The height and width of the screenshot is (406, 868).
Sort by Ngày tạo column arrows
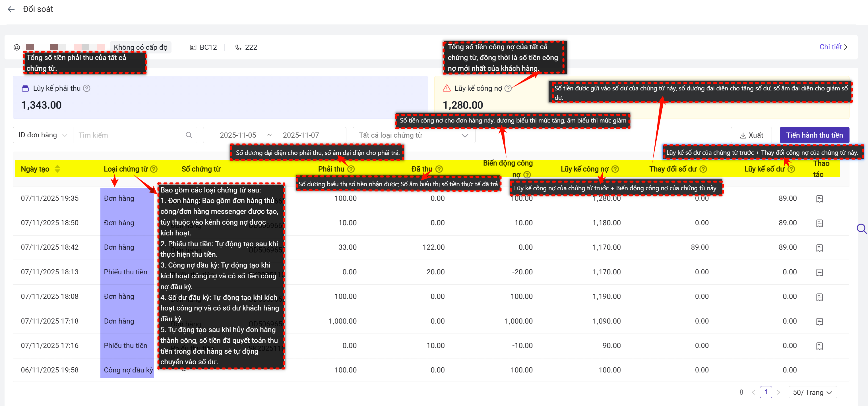click(58, 169)
